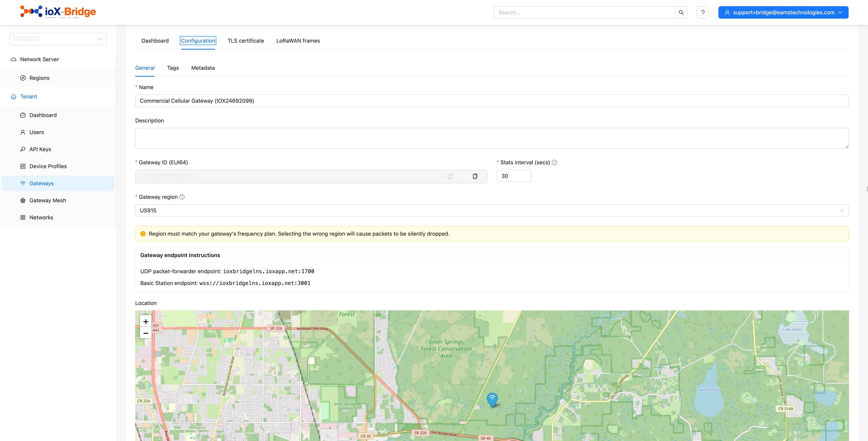The width and height of the screenshot is (868, 441).
Task: Select the General sub-tab
Action: tap(145, 68)
